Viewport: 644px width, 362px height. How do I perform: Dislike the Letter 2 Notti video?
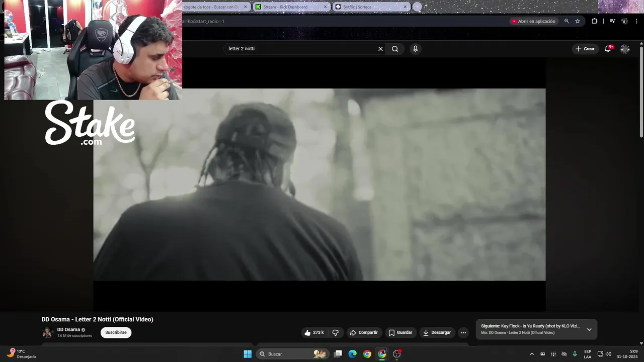(336, 332)
